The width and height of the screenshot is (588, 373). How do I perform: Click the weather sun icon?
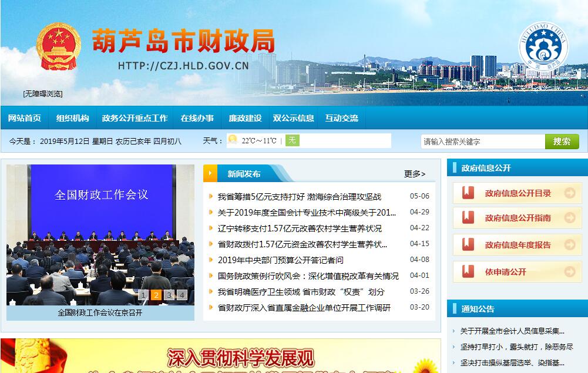click(233, 140)
